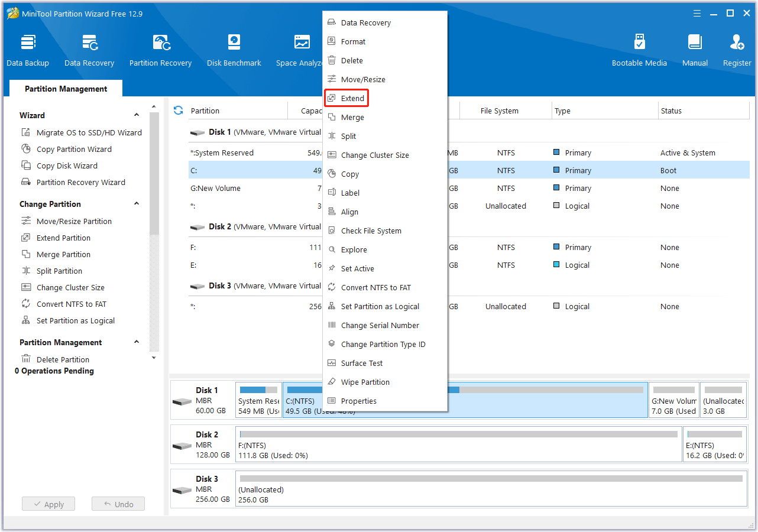Click Wipe Partition eraser icon
This screenshot has height=532, width=758.
tap(332, 382)
